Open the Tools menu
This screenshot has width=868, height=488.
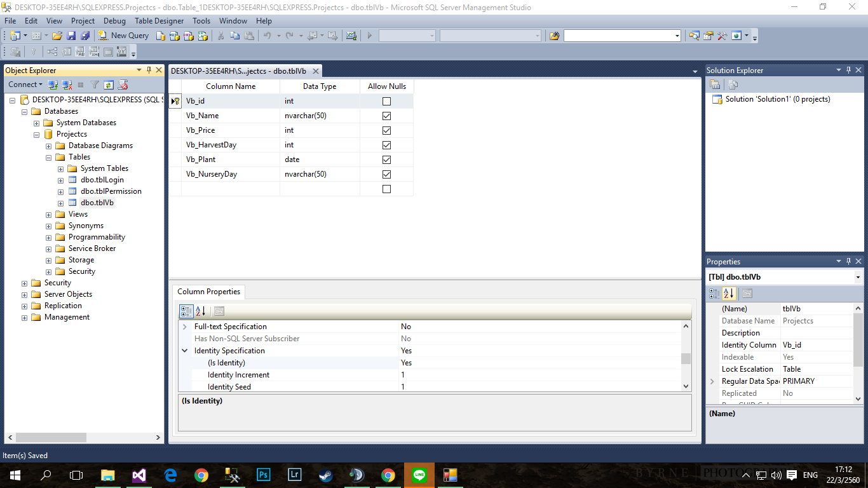201,21
